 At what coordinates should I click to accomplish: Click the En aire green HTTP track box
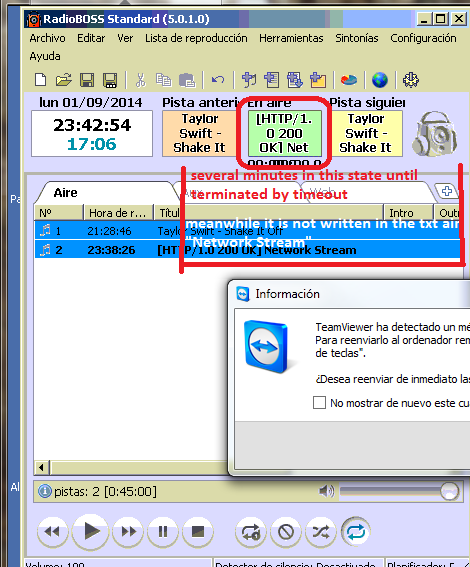(285, 133)
